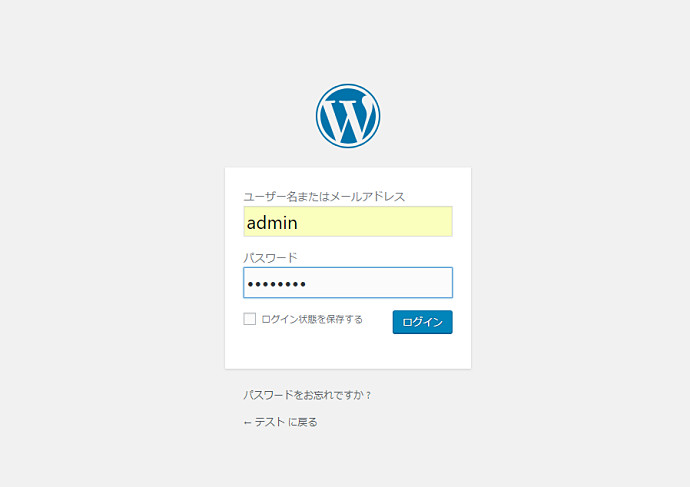Click the masked dots in the password field
Viewport: 690px width, 487px height.
[277, 284]
